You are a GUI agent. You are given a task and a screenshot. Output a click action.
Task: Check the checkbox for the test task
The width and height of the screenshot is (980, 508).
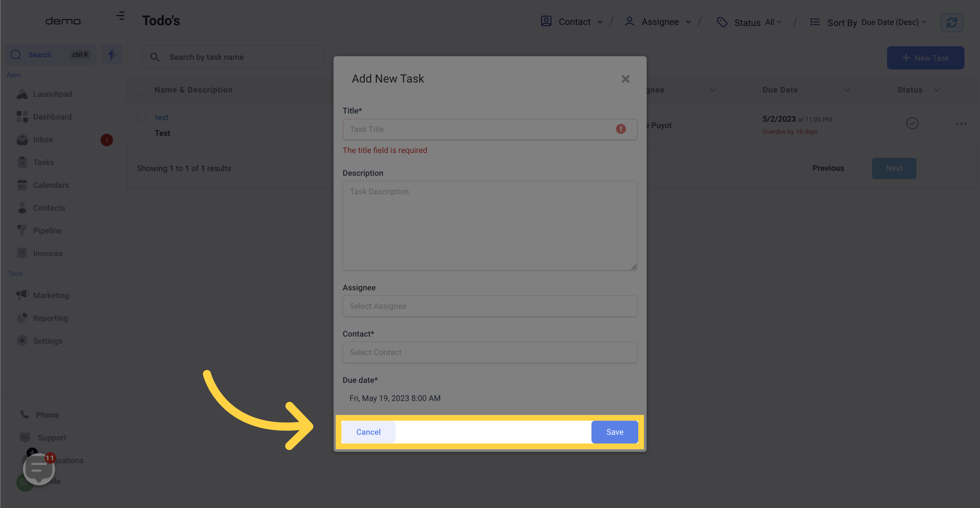(141, 117)
